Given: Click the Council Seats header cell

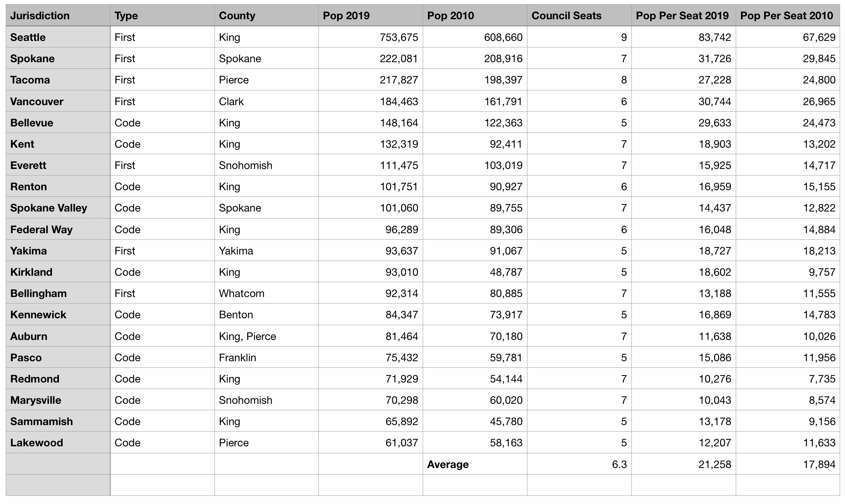Looking at the screenshot, I should (x=566, y=16).
